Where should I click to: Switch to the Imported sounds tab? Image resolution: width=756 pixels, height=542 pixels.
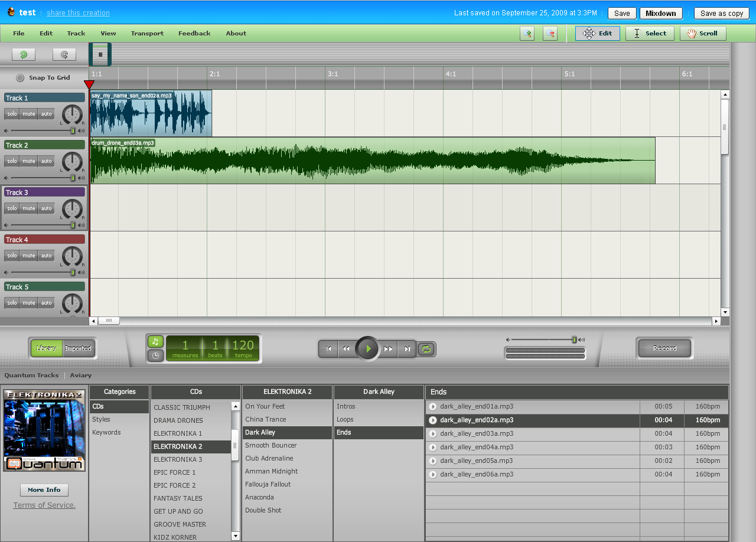point(78,348)
